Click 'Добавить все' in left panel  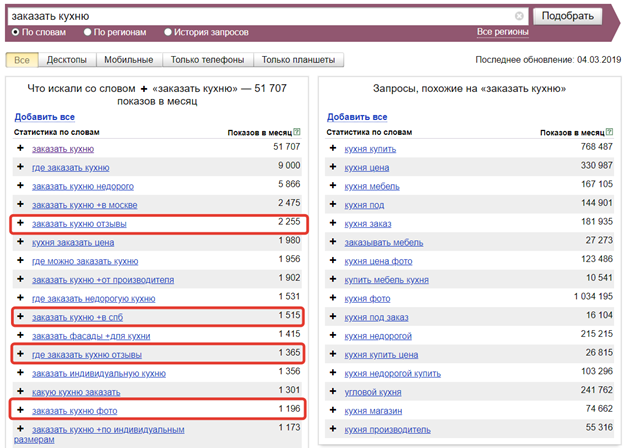pos(45,117)
